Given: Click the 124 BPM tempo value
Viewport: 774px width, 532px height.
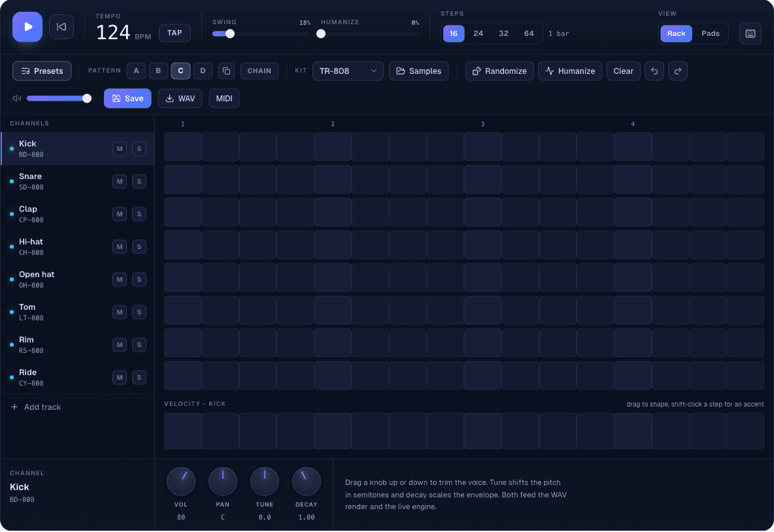Looking at the screenshot, I should [x=113, y=33].
